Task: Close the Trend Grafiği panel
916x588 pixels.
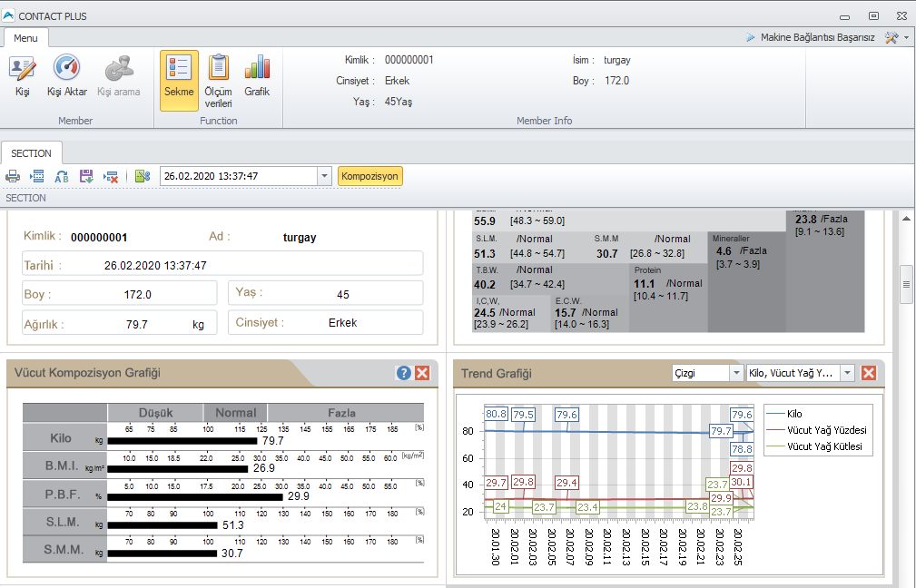Action: (x=869, y=373)
